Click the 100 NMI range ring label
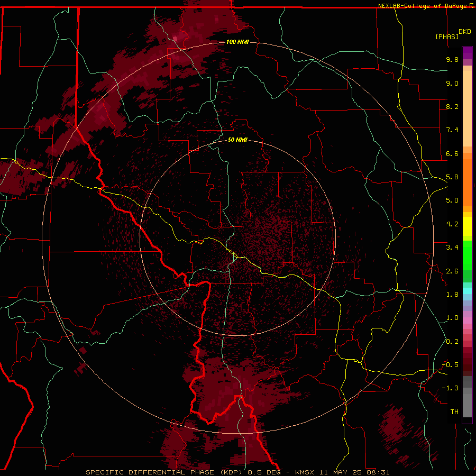476x476 pixels. pos(237,42)
